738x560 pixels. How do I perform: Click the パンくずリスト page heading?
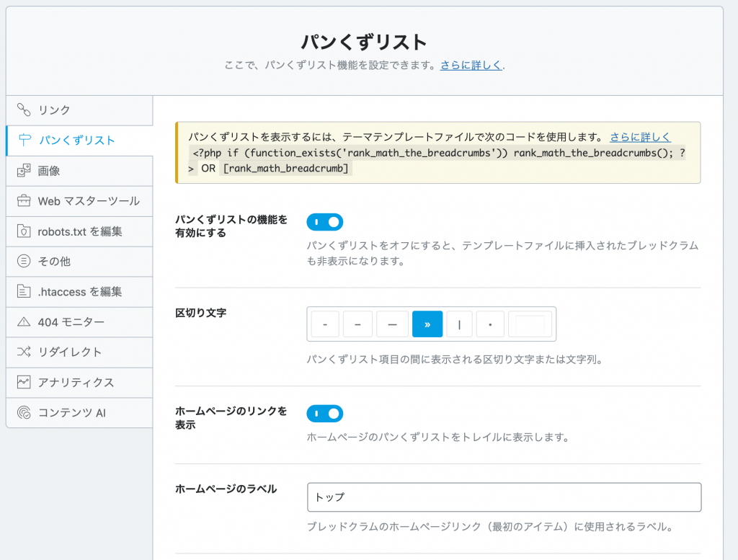364,42
